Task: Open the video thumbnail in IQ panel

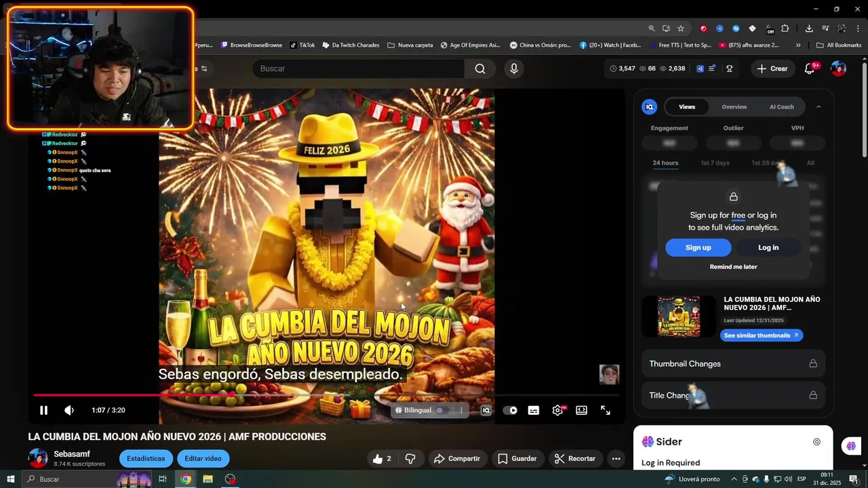Action: point(679,317)
